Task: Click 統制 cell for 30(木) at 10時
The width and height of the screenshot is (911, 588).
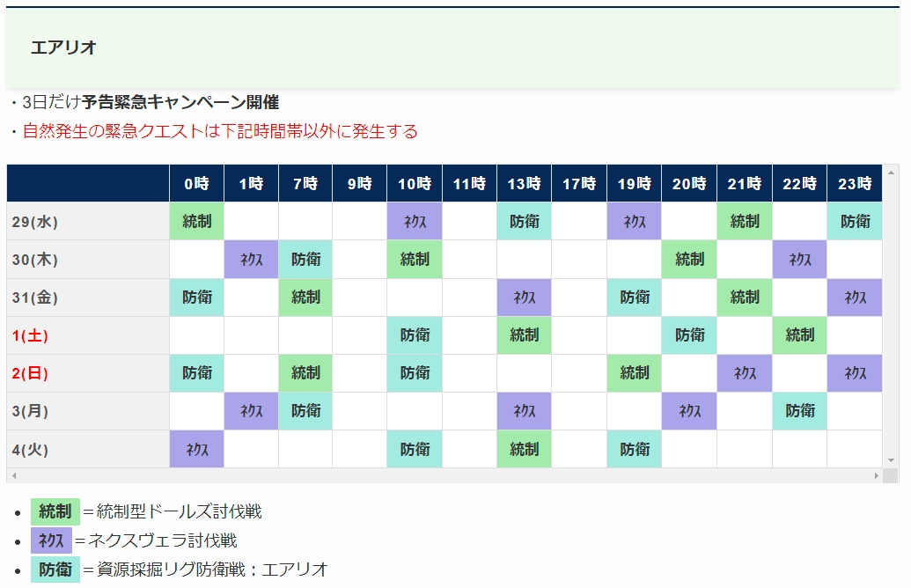Action: 415,259
